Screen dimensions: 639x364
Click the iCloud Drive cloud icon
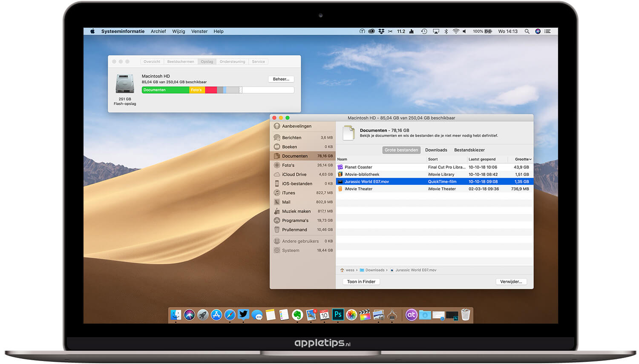pyautogui.click(x=277, y=175)
